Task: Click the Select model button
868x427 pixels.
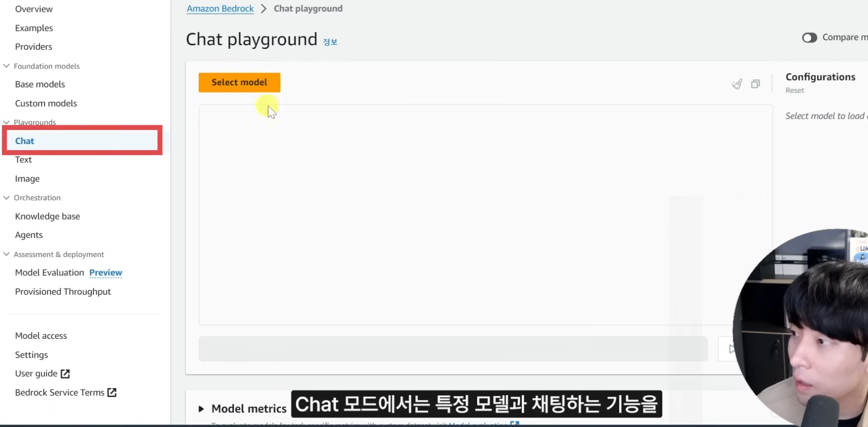Action: (x=239, y=83)
